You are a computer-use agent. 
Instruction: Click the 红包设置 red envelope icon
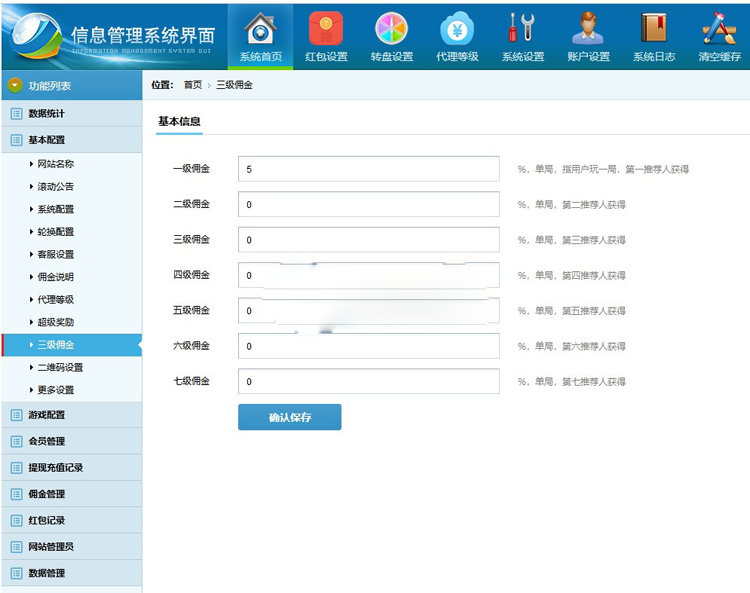pos(326,29)
